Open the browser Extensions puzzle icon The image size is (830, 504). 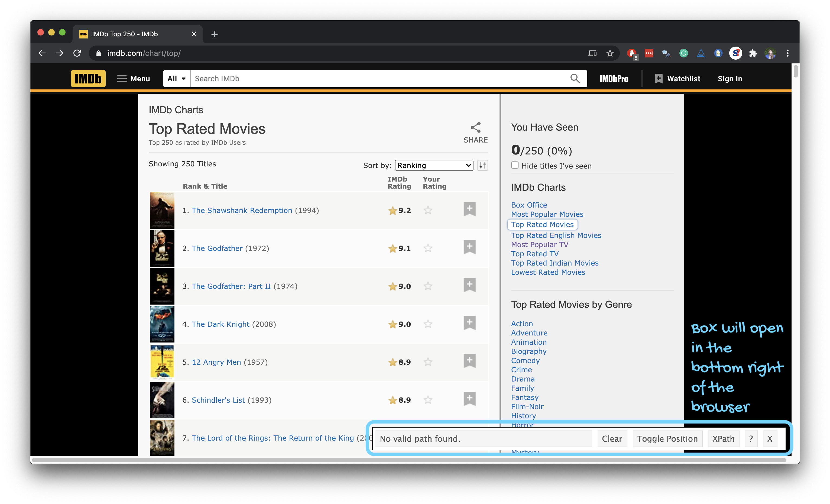(753, 53)
